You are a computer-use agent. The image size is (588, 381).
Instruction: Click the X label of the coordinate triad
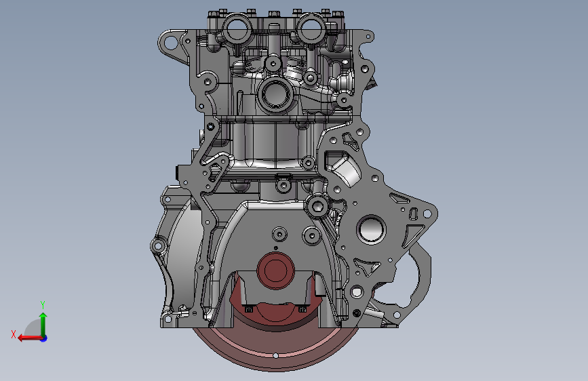point(14,334)
